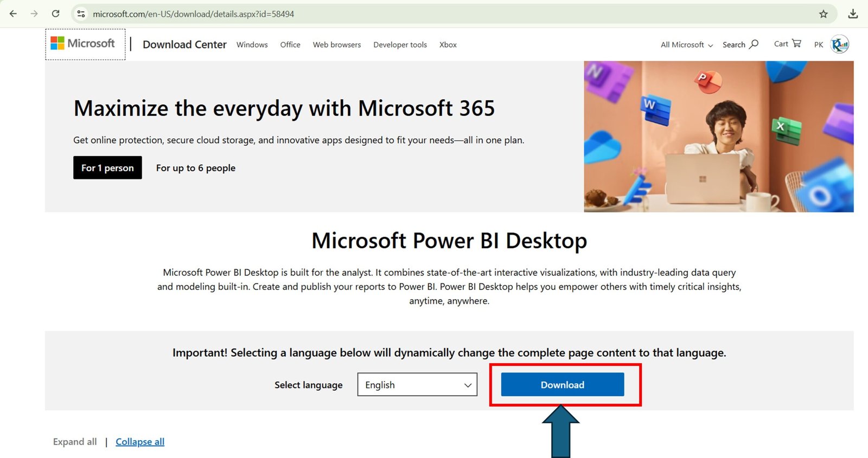Open the Windows menu item
This screenshot has width=868, height=458.
click(252, 44)
